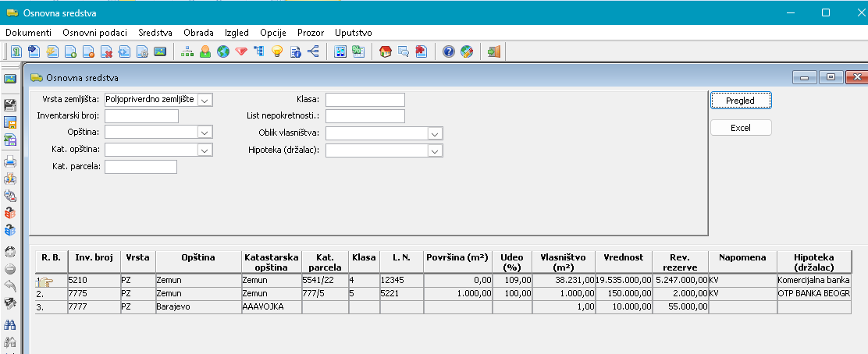
Task: Click the document settings gear icon
Action: click(x=142, y=52)
